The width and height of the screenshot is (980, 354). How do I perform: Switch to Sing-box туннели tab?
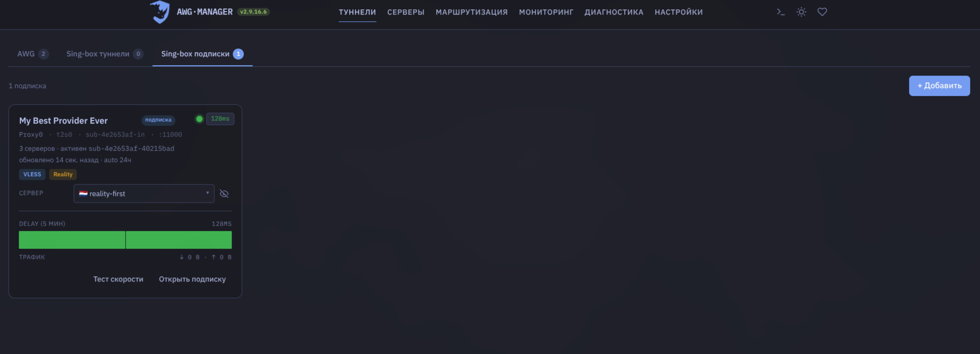104,54
